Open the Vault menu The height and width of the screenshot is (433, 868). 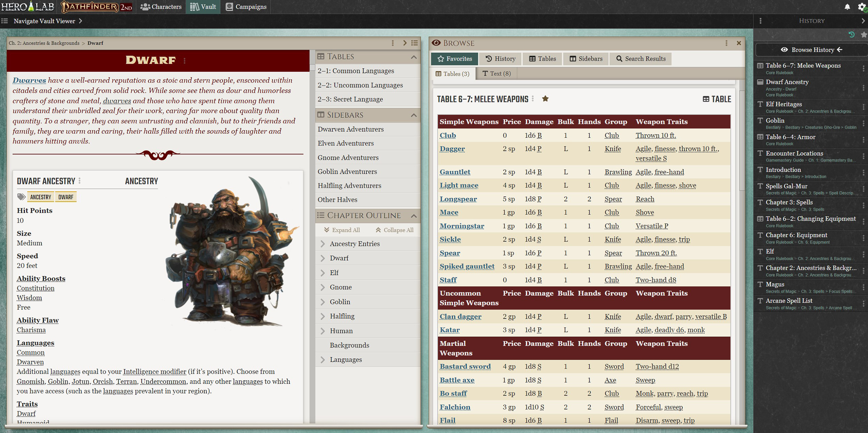point(203,7)
